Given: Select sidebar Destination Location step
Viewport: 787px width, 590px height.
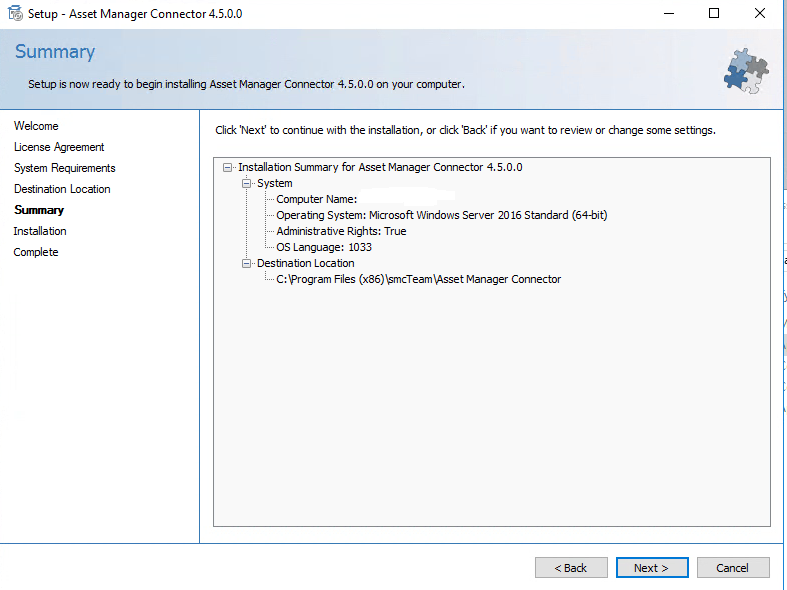Looking at the screenshot, I should click(62, 189).
